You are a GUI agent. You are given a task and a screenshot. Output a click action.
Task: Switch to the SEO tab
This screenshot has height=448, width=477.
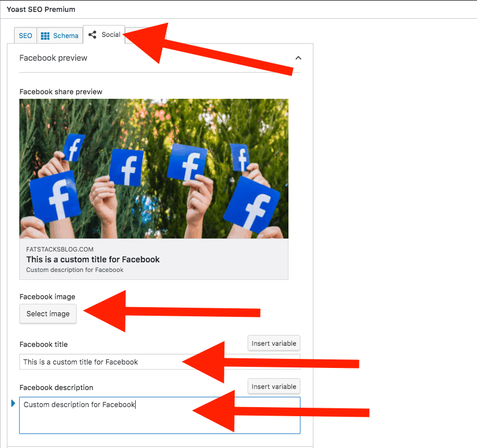25,35
